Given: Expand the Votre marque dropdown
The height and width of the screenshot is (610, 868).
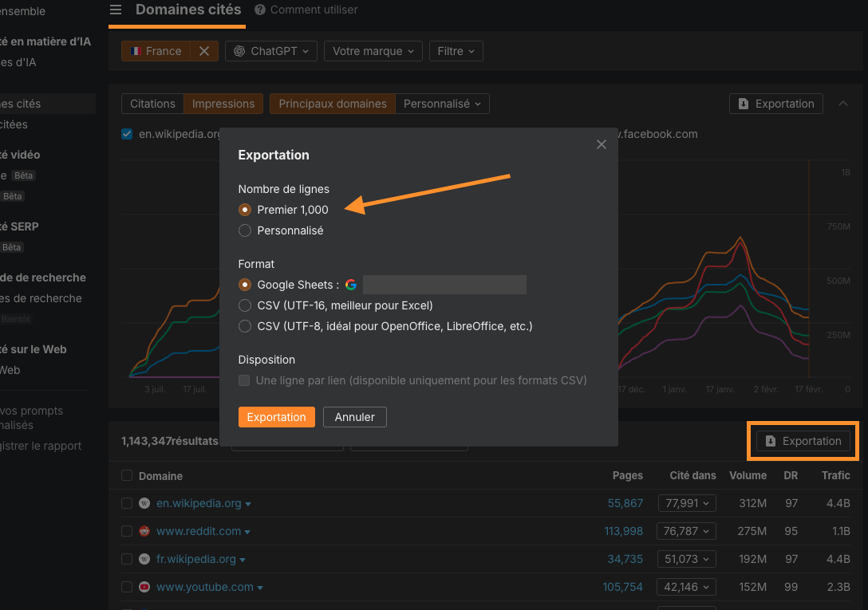Looking at the screenshot, I should click(x=373, y=51).
